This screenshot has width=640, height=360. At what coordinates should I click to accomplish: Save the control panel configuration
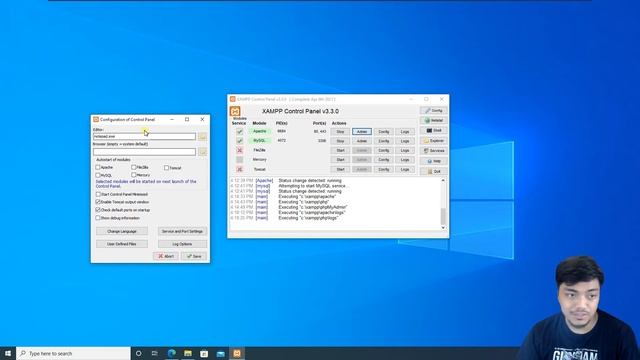coord(194,256)
